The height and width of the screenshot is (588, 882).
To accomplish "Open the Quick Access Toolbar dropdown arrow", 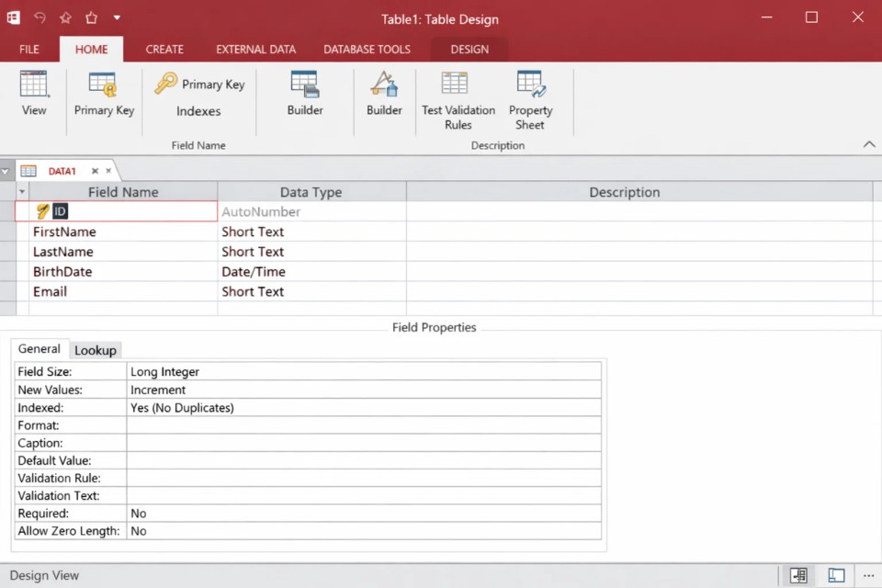I will [x=117, y=18].
